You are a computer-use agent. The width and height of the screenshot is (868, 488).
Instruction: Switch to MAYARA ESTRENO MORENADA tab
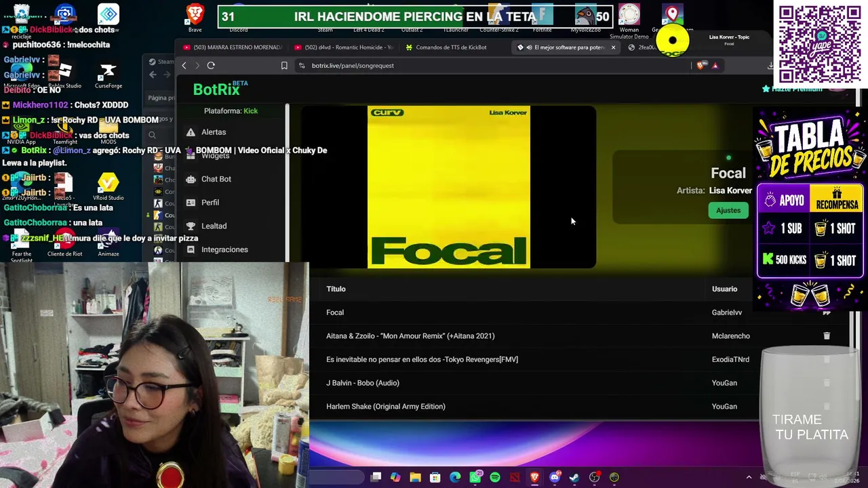[232, 47]
